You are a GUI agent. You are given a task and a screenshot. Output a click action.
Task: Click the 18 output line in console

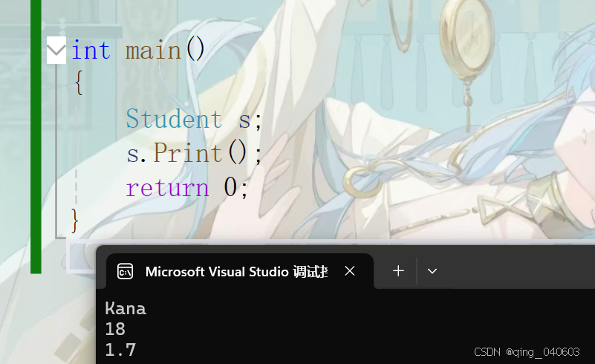pos(115,329)
